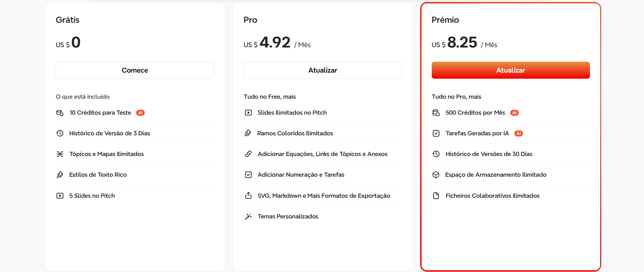The image size is (644, 272).
Task: Click the rich text styles brush icon
Action: (x=60, y=175)
